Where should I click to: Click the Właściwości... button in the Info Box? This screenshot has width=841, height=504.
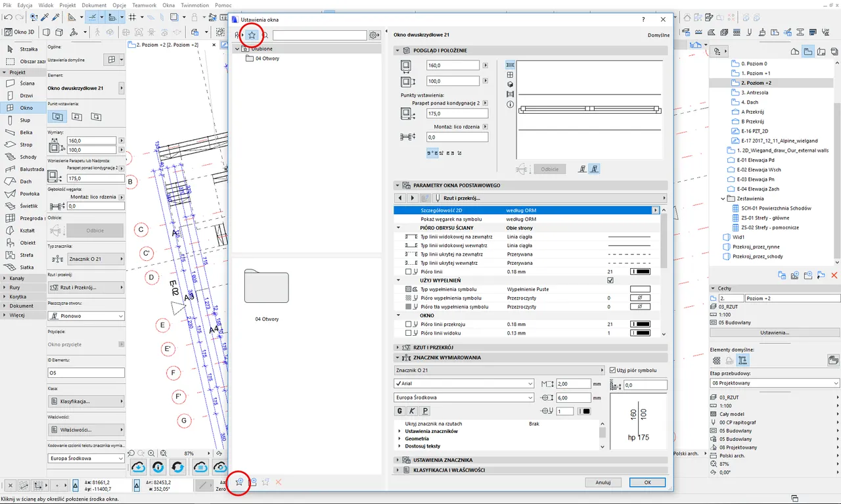[x=87, y=429]
